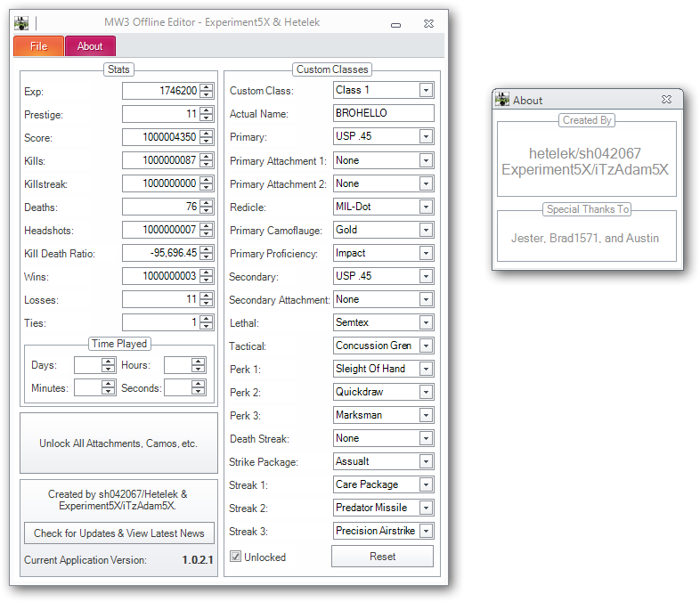Decrease the Hours played spinner
Image resolution: width=700 pixels, height=602 pixels.
point(199,369)
